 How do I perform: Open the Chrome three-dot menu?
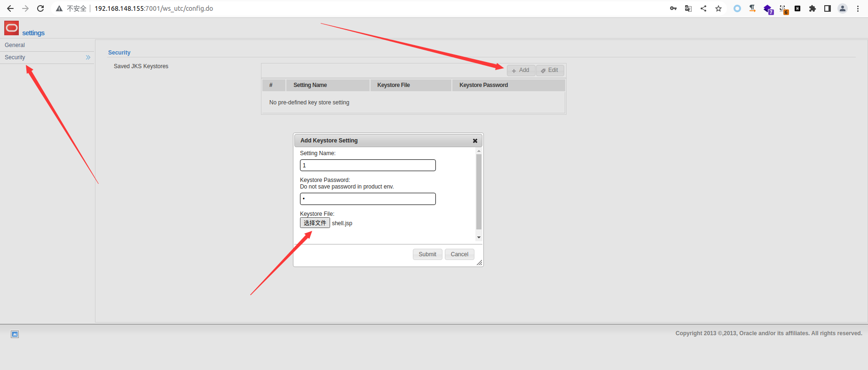click(x=858, y=8)
